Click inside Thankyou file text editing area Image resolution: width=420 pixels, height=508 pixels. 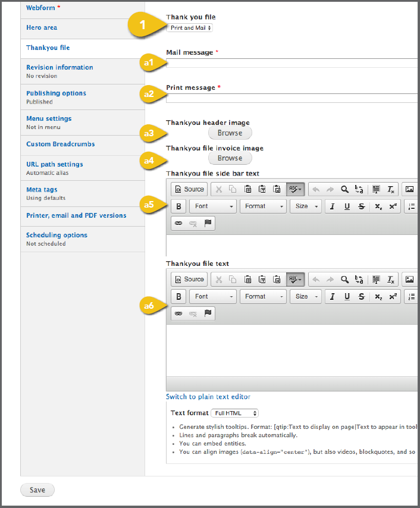coord(292,350)
